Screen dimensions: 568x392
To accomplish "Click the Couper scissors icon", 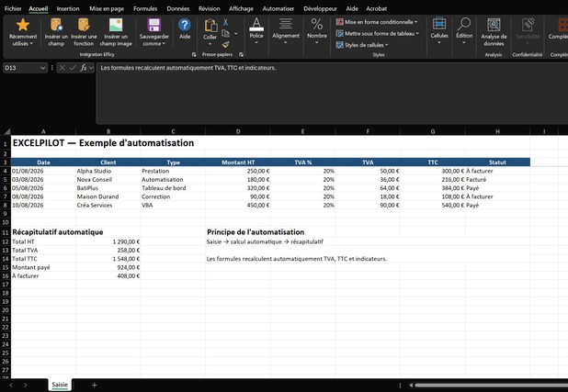I will point(225,22).
